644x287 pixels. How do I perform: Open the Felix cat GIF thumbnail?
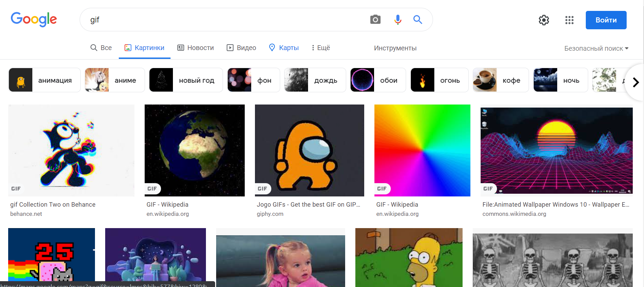coord(71,150)
